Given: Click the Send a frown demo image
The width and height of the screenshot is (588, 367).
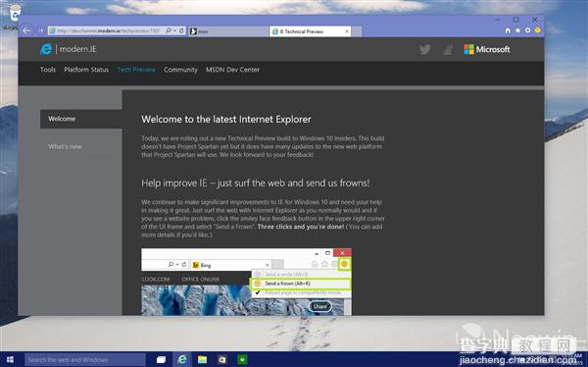Looking at the screenshot, I should pyautogui.click(x=246, y=282).
